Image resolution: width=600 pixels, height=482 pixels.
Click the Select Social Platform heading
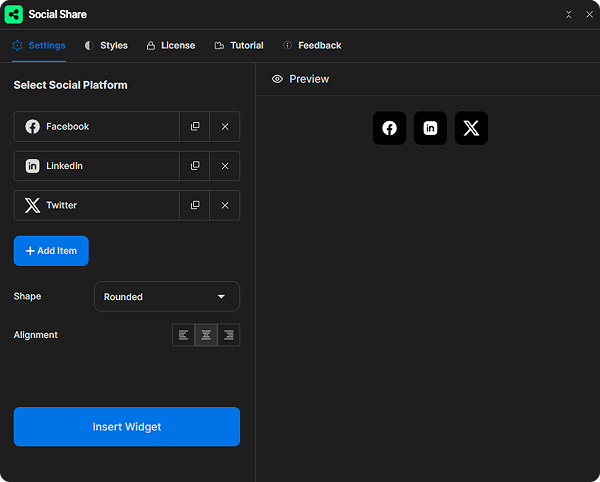[70, 85]
